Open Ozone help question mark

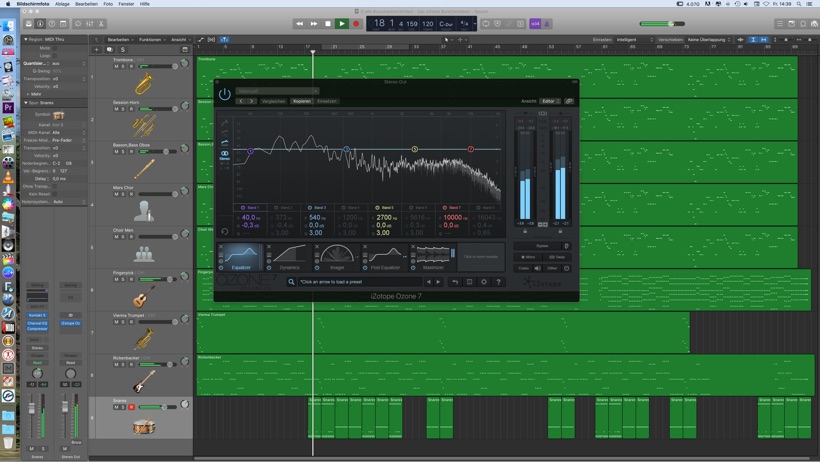pos(498,282)
